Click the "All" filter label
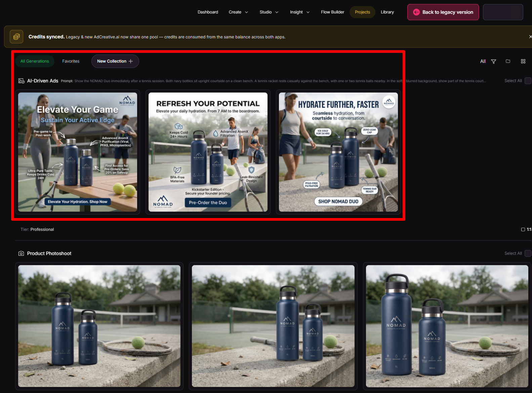Viewport: 532px width, 393px height. coord(483,61)
